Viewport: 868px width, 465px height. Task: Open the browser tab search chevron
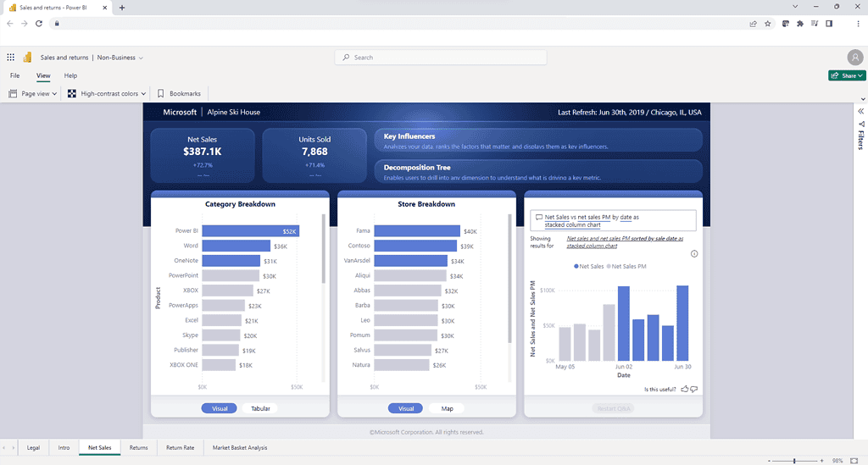click(x=795, y=7)
